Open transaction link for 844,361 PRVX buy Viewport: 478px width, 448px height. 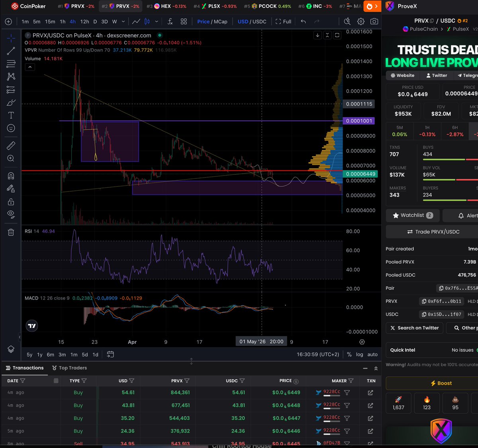pyautogui.click(x=370, y=393)
